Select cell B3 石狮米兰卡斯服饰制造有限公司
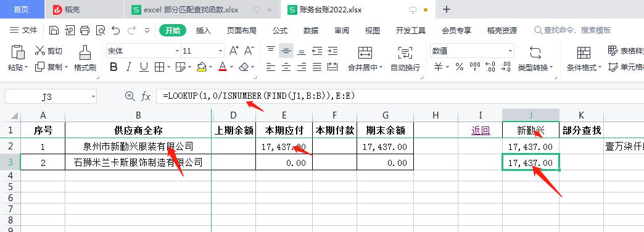 point(138,163)
